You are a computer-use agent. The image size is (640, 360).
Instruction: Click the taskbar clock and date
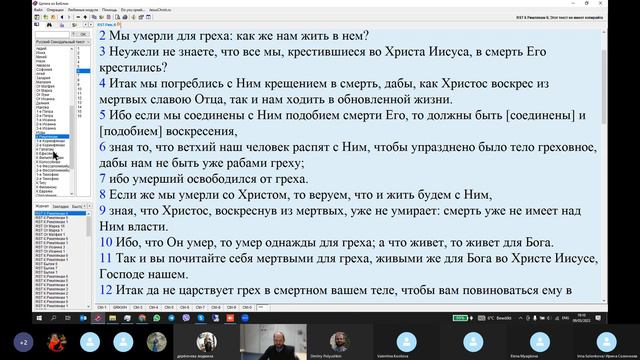(582, 318)
